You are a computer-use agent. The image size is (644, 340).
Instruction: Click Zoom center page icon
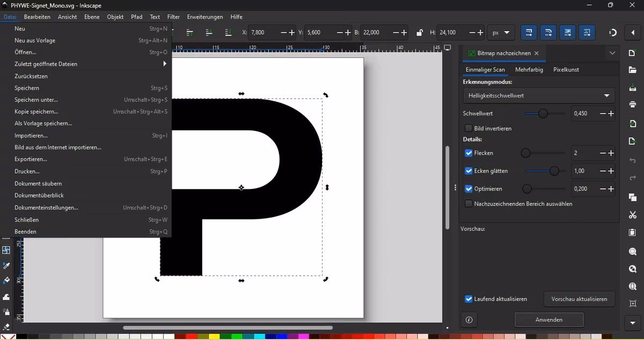pos(633,304)
